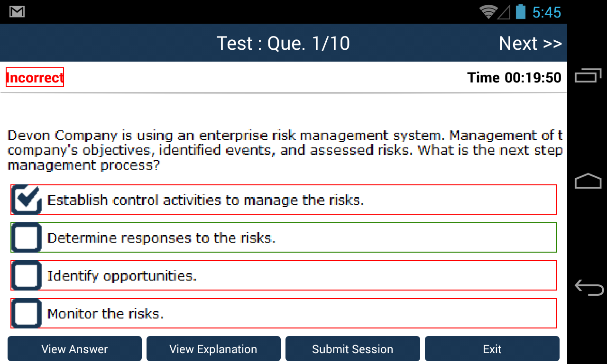The image size is (607, 364).
Task: Tap the Time 00:19:50 countdown
Action: tap(514, 78)
